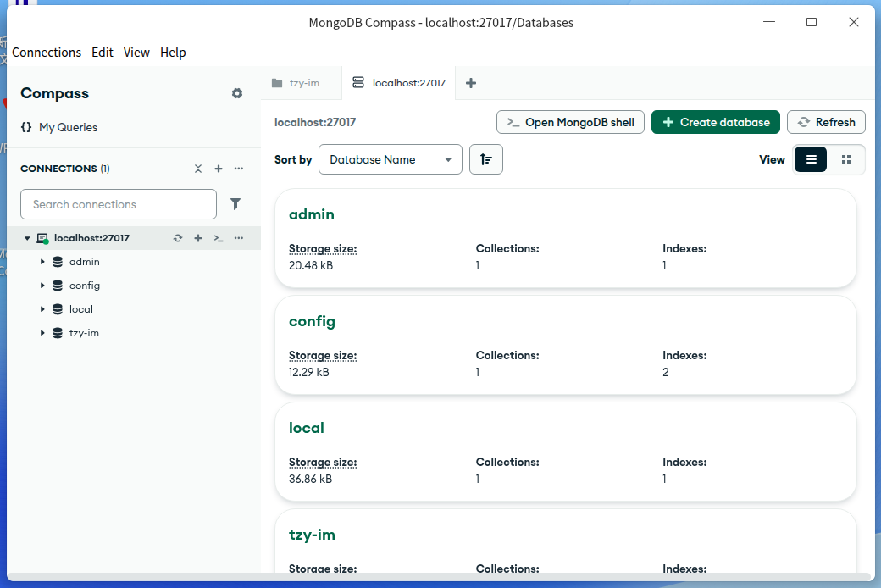Focus the Search connections field

[119, 204]
